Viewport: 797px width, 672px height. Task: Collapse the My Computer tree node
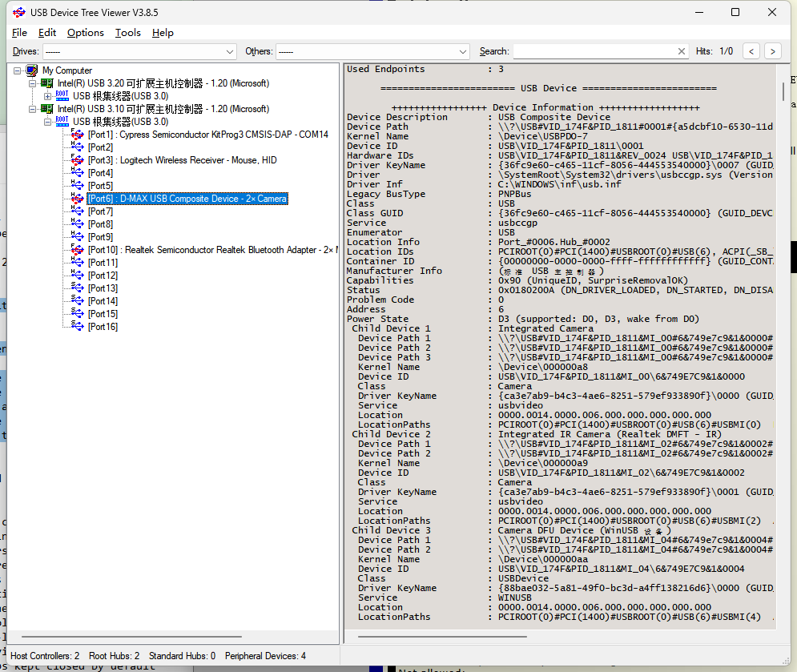[x=18, y=70]
